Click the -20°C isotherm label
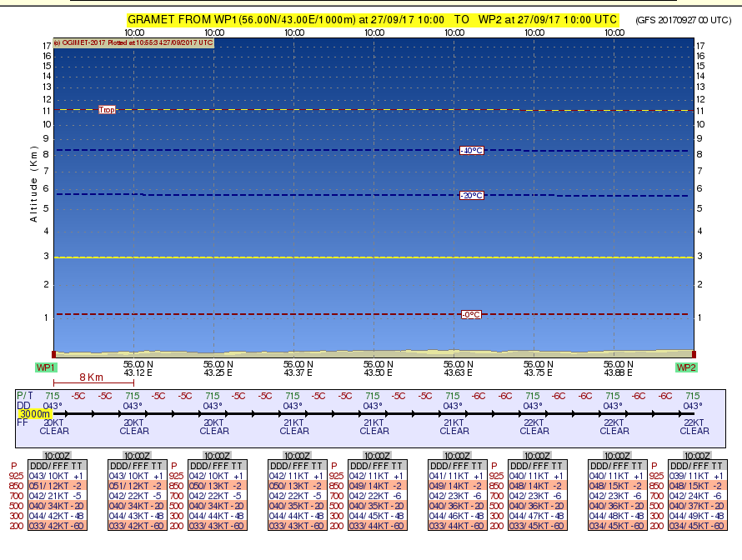Viewport: 742px width, 560px height. pyautogui.click(x=471, y=195)
